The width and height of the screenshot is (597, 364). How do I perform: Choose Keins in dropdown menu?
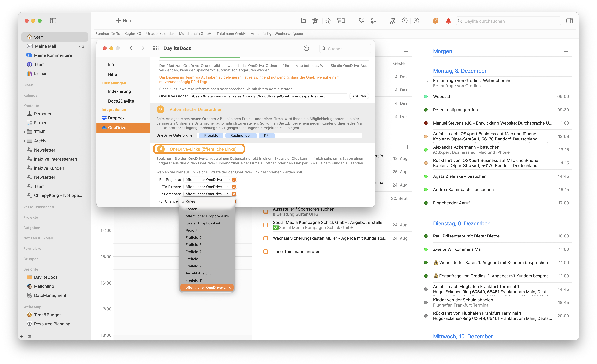[207, 202]
